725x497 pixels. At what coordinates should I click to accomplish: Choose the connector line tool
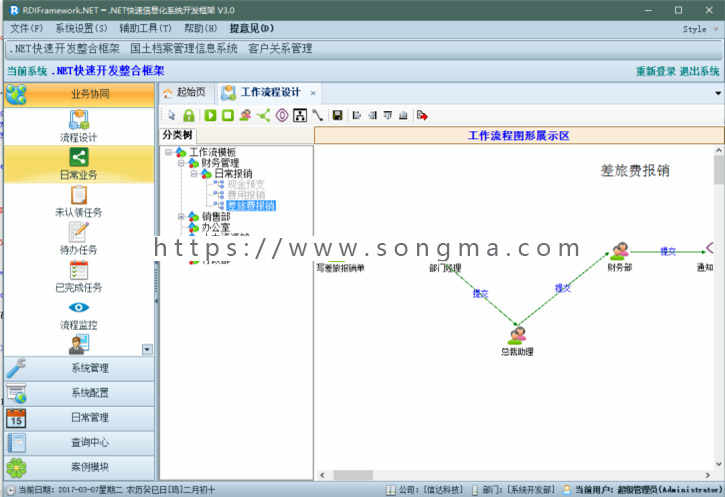point(318,115)
